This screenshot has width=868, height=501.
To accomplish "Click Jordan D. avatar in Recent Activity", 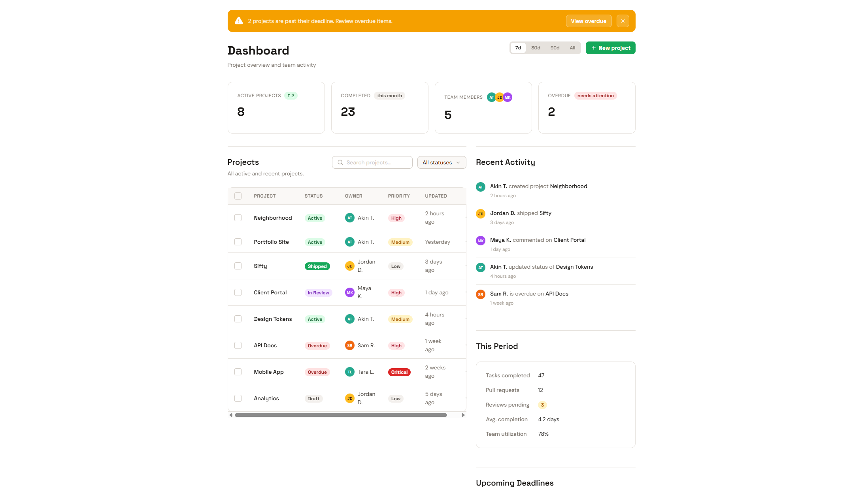I will [480, 214].
